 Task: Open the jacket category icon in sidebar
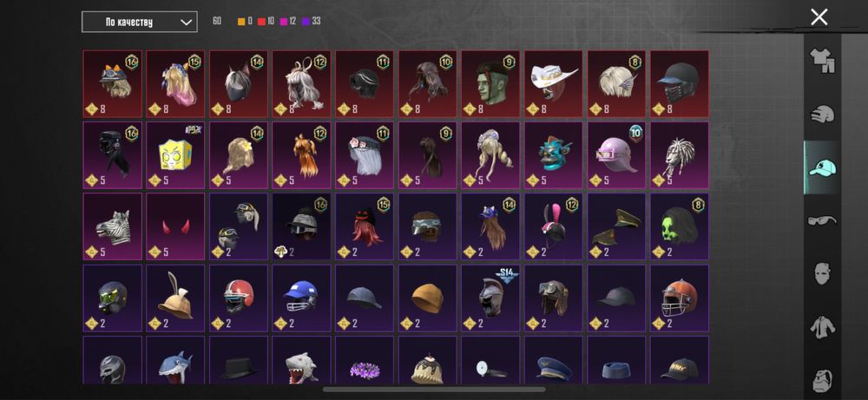[822, 326]
